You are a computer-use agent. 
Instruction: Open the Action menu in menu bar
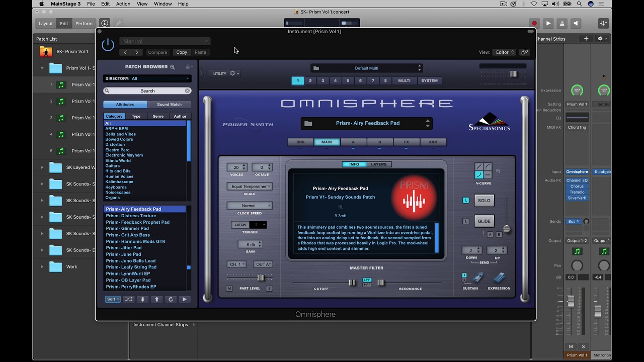[x=123, y=4]
